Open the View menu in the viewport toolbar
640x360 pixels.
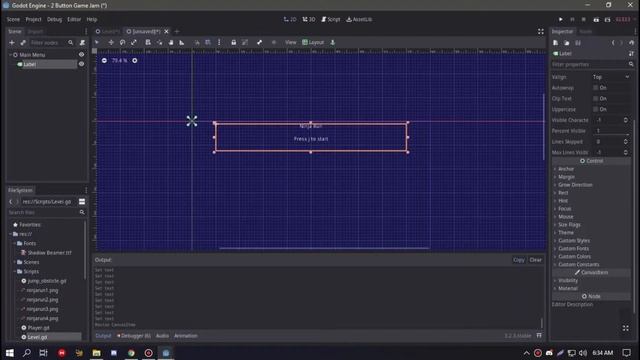(x=291, y=42)
